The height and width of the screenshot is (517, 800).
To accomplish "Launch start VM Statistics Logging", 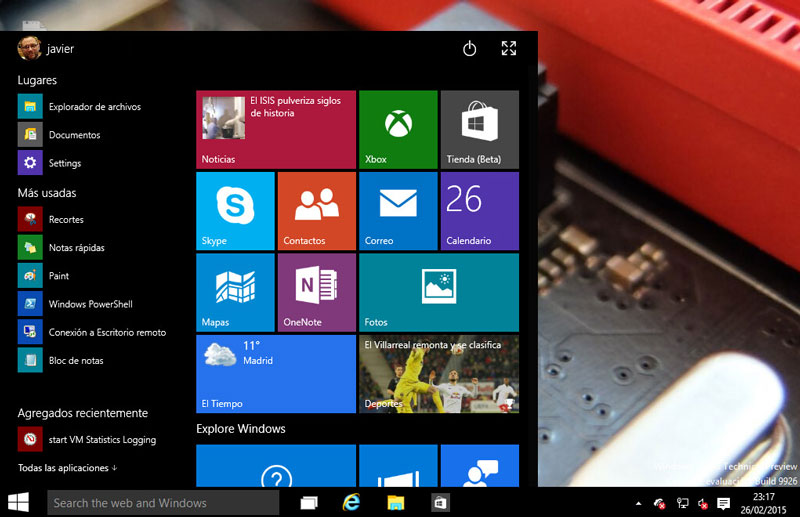I will point(87,439).
